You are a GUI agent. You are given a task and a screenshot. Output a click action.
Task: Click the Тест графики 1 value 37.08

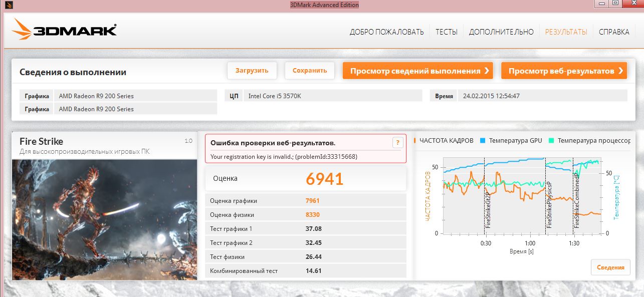pyautogui.click(x=313, y=229)
